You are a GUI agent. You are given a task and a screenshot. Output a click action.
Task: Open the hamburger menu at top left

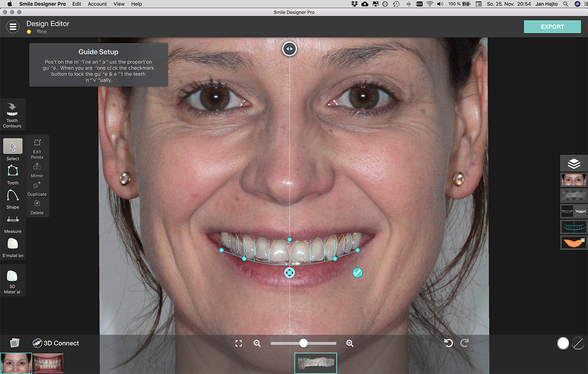point(13,26)
